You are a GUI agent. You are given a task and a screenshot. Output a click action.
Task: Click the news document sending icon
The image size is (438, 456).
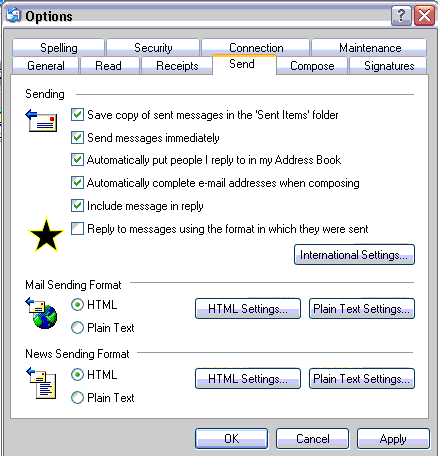tap(41, 383)
